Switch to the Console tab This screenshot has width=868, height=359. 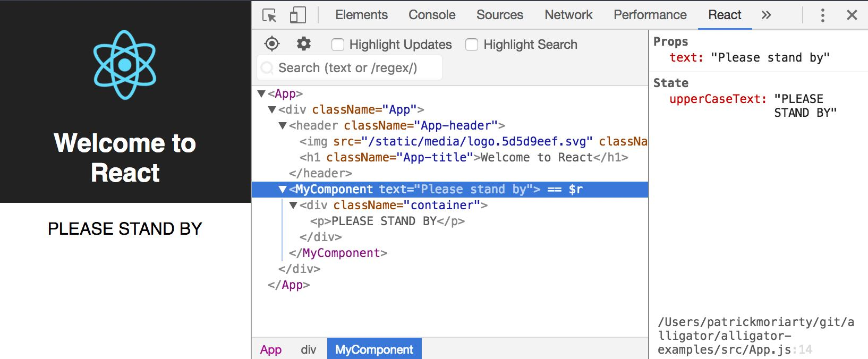432,15
